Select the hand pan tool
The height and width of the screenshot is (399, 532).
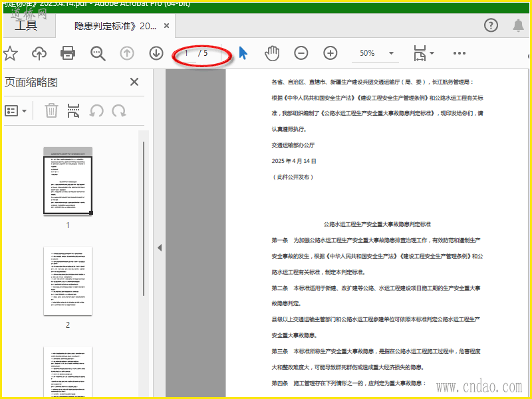pyautogui.click(x=272, y=53)
